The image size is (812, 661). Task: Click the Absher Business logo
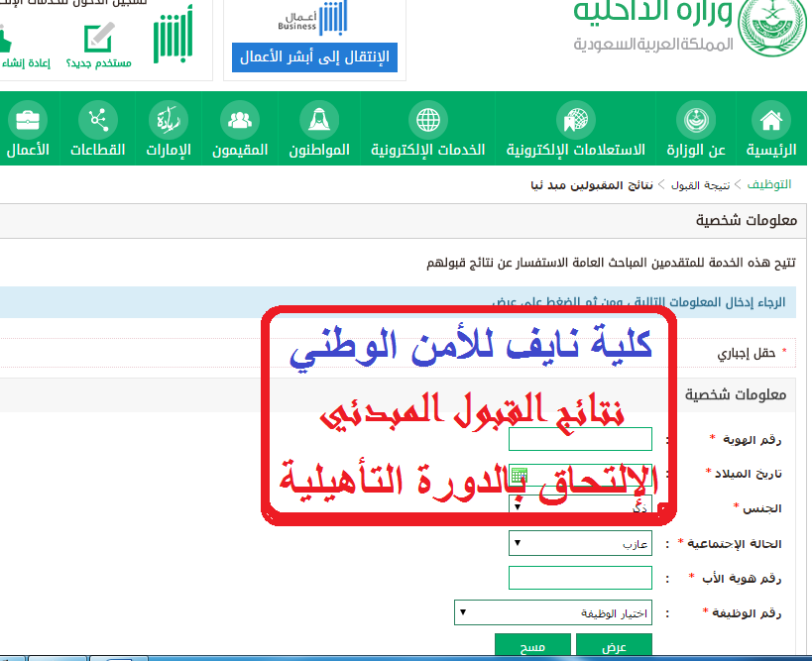[x=312, y=18]
